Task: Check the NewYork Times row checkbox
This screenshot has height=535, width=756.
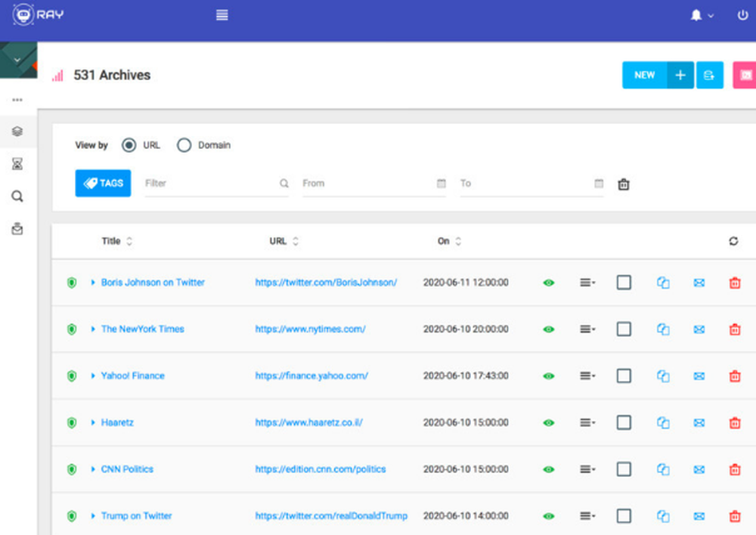Action: point(624,329)
